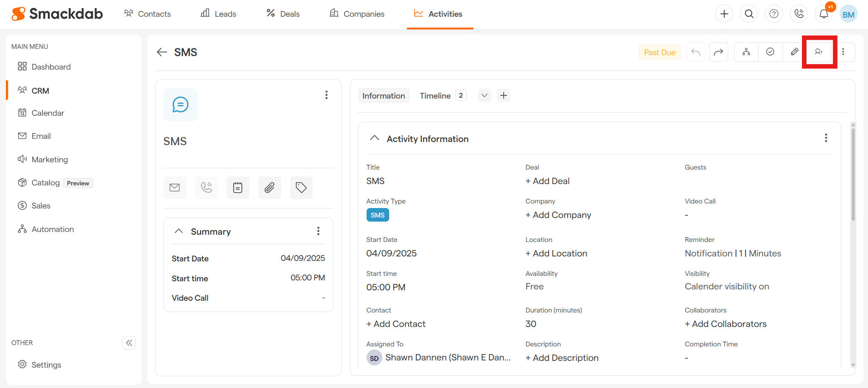Click the notes clipboard icon
Viewport: 868px width, 388px height.
point(238,188)
